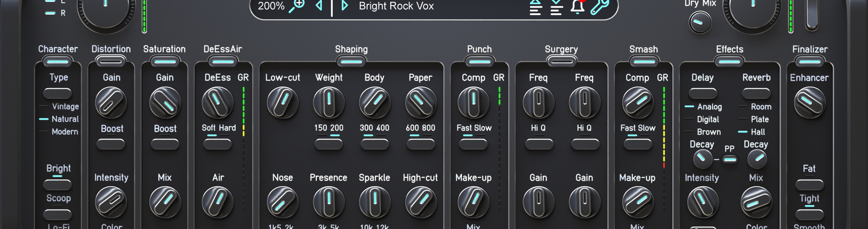
Task: Toggle the Fat finalizer button
Action: click(809, 184)
